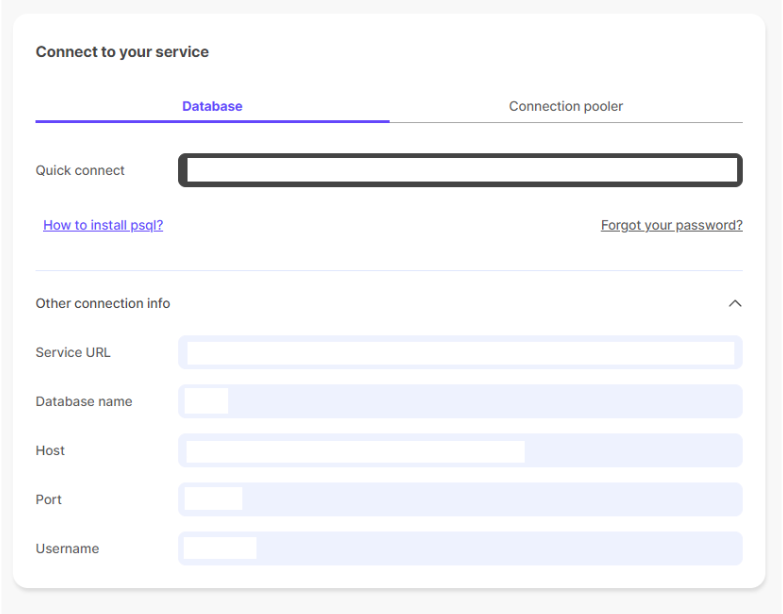Toggle the Other connection info section heading
This screenshot has width=783, height=614.
(x=103, y=303)
